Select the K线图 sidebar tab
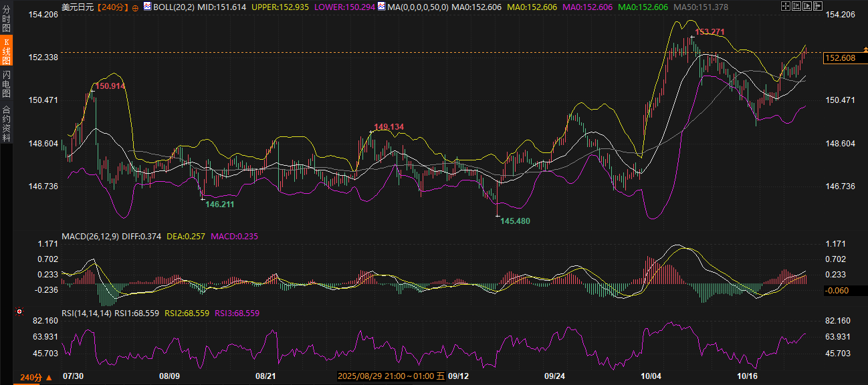The height and width of the screenshot is (385, 868). coord(7,51)
